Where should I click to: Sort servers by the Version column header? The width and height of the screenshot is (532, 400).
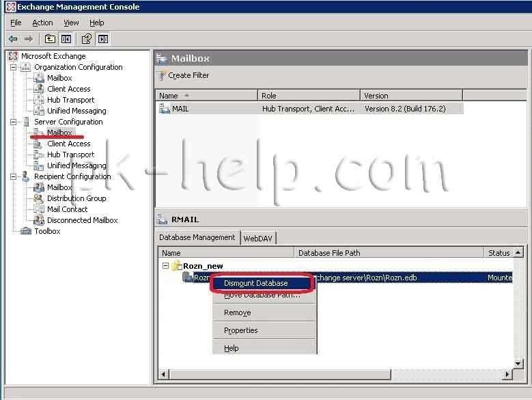411,96
